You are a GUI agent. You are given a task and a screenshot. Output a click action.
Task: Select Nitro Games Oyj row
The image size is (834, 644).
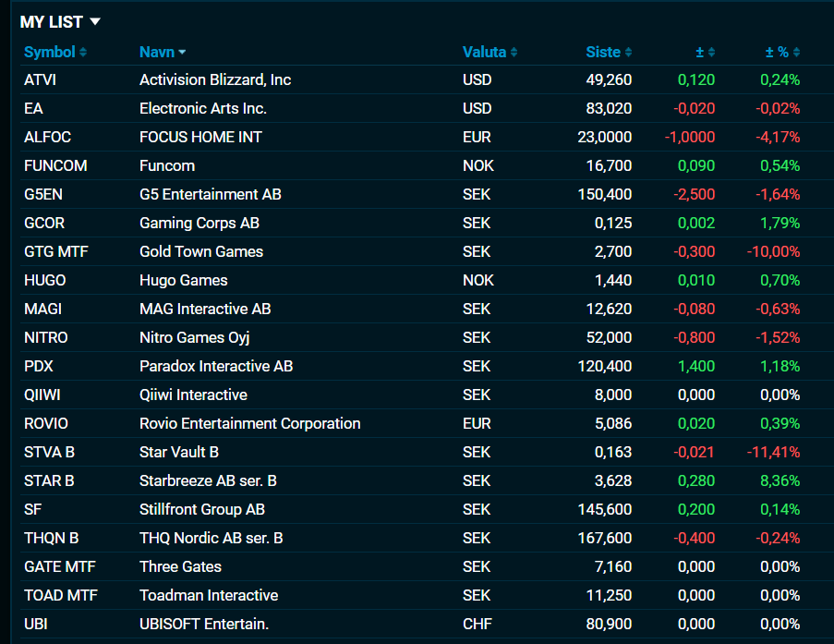[x=194, y=338]
